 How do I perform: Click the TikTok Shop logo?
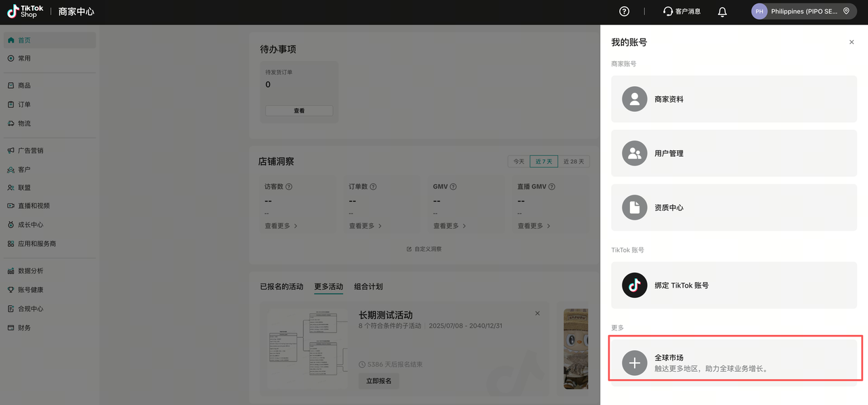pos(25,12)
